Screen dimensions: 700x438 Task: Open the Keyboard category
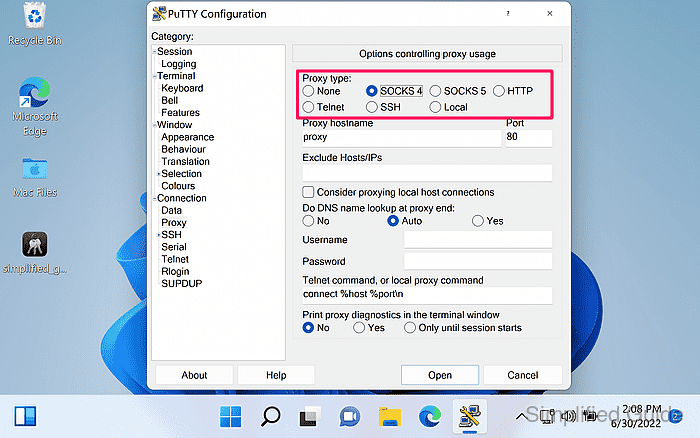(182, 88)
